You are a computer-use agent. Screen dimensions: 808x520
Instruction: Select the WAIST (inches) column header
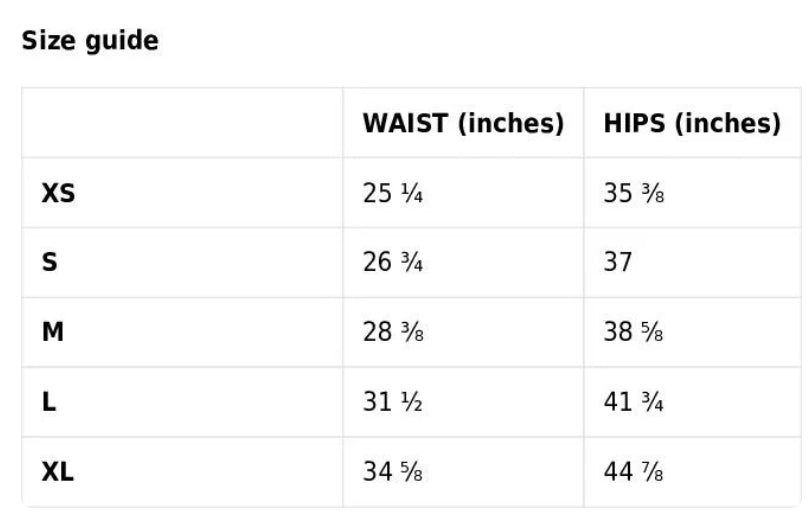463,123
